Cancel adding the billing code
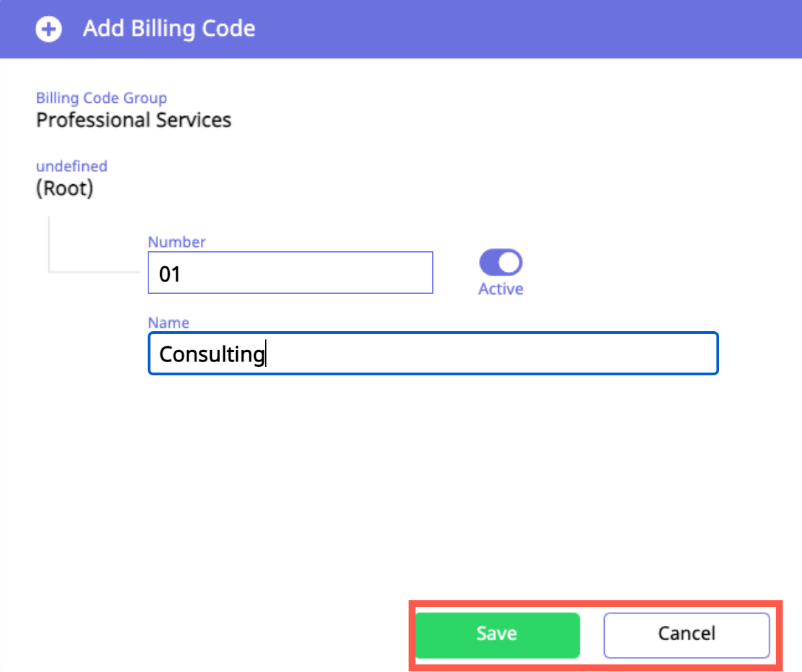This screenshot has height=672, width=802. click(x=686, y=634)
